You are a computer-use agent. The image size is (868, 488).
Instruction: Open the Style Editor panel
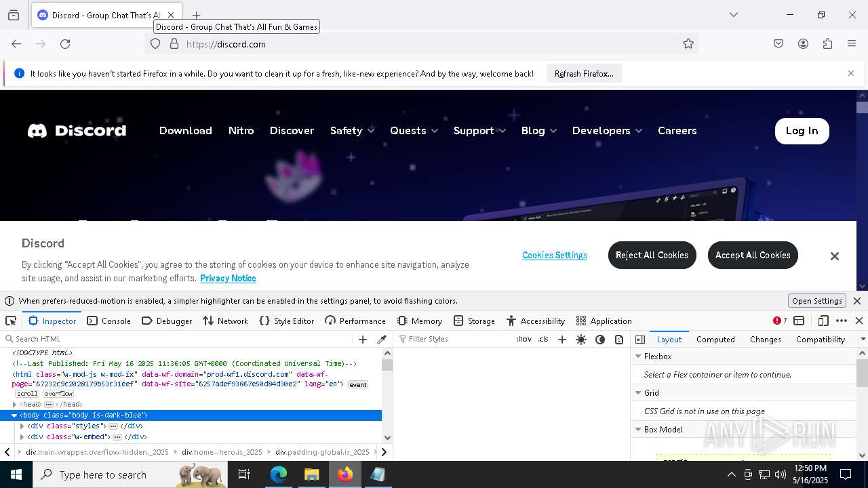coord(287,321)
